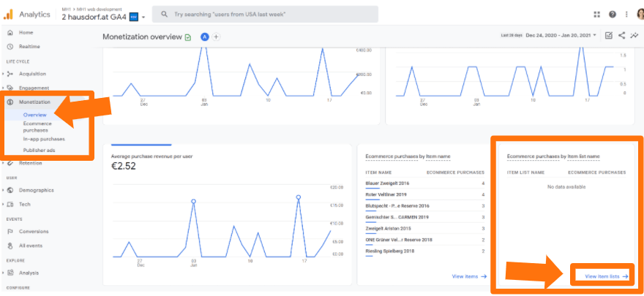This screenshot has width=644, height=296.
Task: Click the customize report icon
Action: pos(609,35)
